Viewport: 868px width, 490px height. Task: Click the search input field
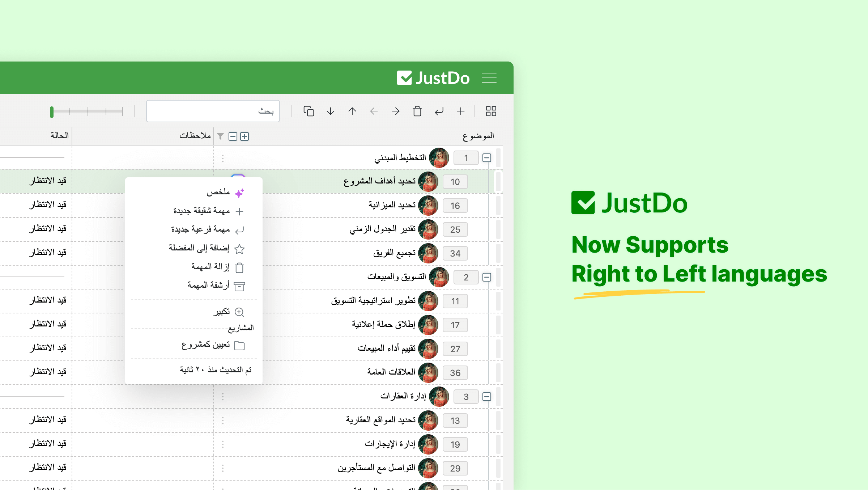coord(210,111)
